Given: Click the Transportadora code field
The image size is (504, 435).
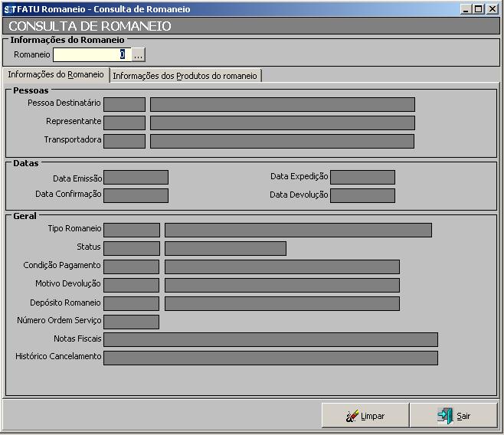Looking at the screenshot, I should pyautogui.click(x=124, y=141).
